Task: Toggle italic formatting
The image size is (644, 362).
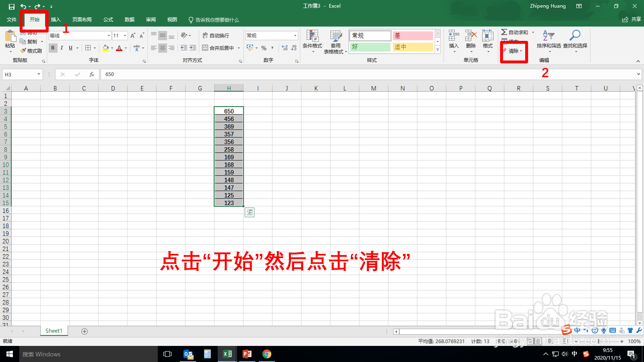Action: [61, 48]
